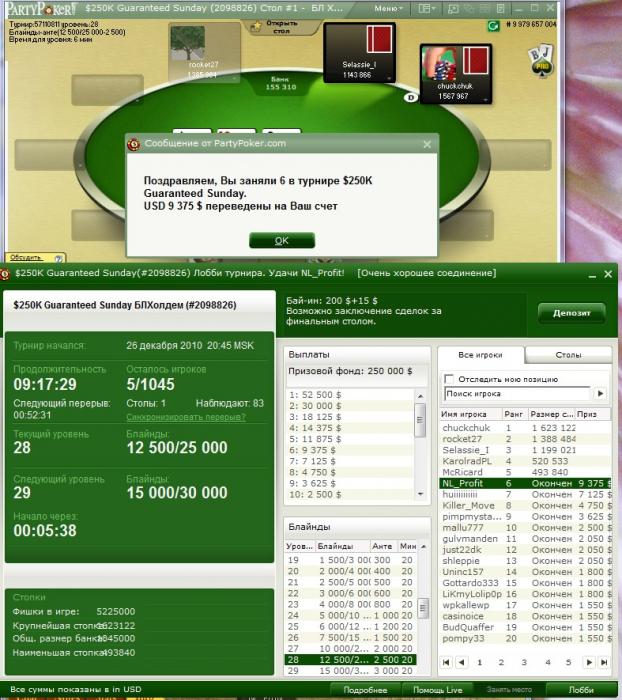
Task: Select McRicard row in the players list
Action: click(x=525, y=472)
